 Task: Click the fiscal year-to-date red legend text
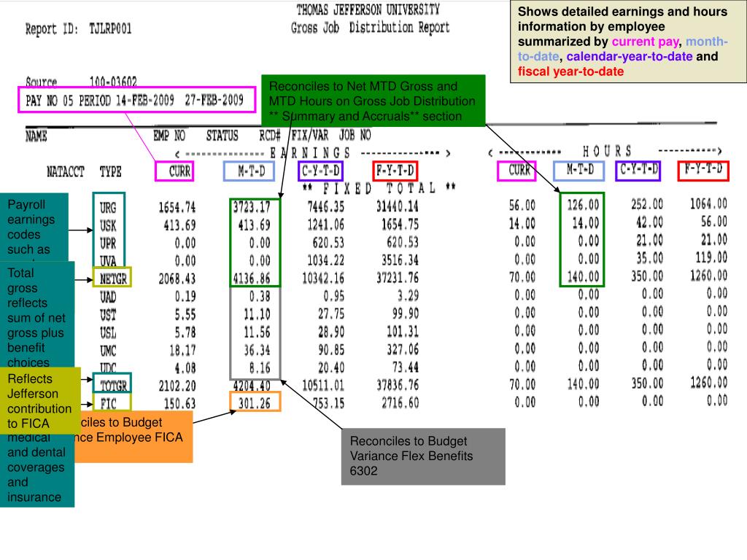click(570, 71)
